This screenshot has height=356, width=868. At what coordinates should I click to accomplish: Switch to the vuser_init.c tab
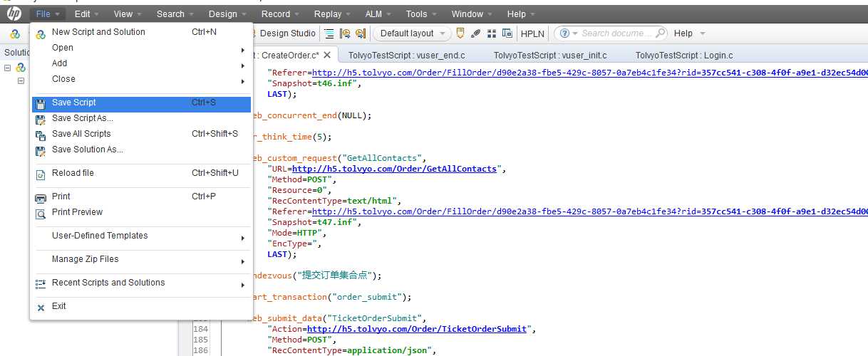pos(552,55)
